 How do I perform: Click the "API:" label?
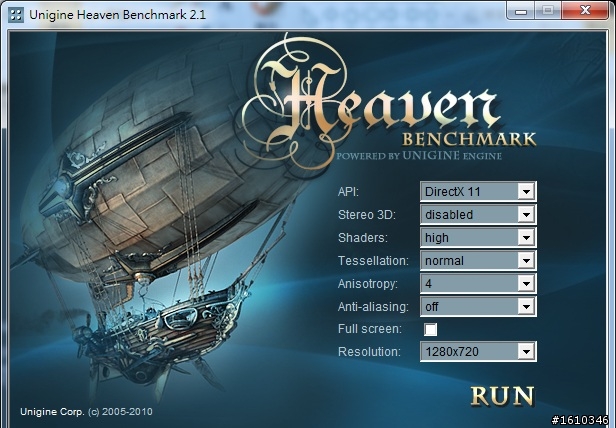tap(348, 192)
